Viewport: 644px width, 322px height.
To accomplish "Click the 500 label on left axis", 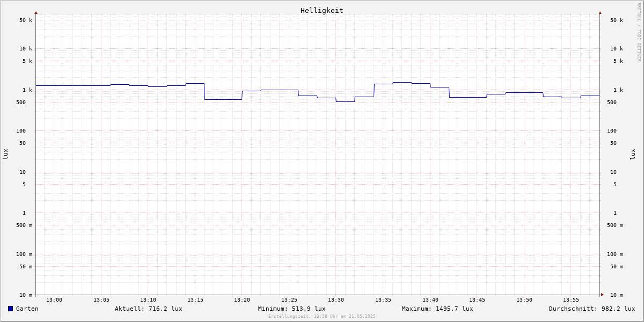I will (21, 103).
